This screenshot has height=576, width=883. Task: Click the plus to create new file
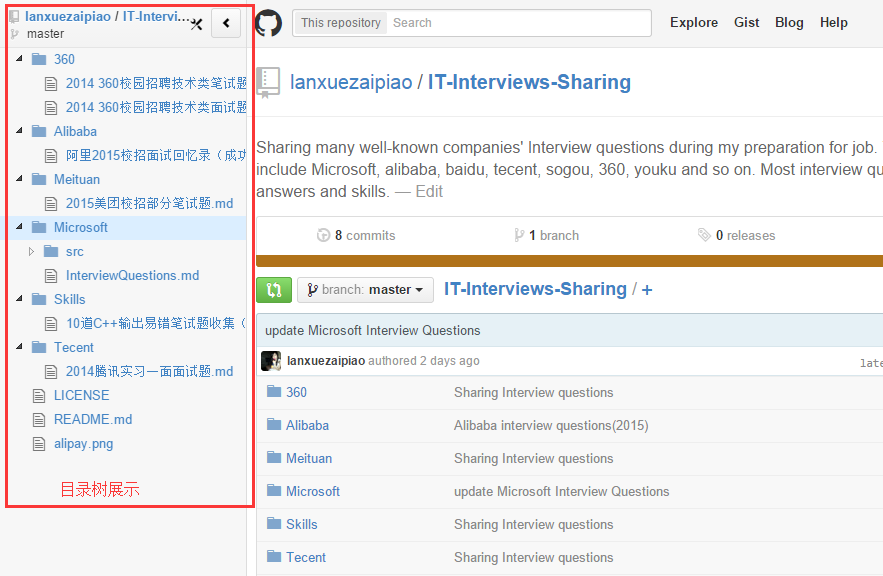[x=647, y=290]
